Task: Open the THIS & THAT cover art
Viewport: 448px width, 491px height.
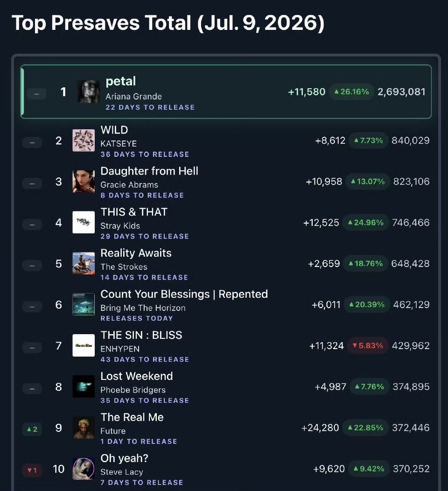Action: click(x=84, y=222)
